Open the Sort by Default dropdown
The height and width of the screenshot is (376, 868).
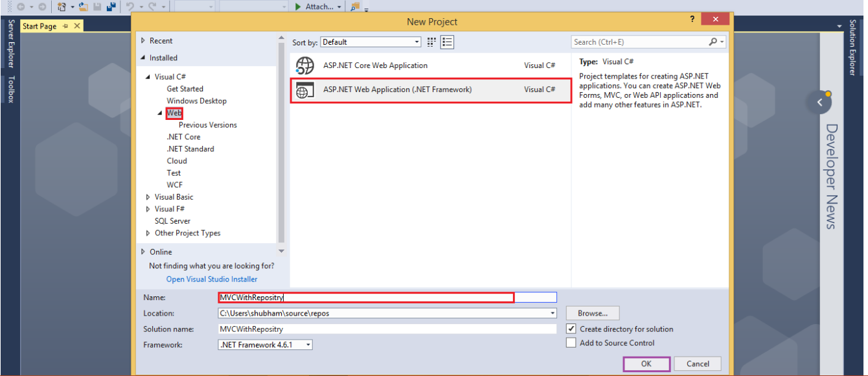pyautogui.click(x=371, y=42)
